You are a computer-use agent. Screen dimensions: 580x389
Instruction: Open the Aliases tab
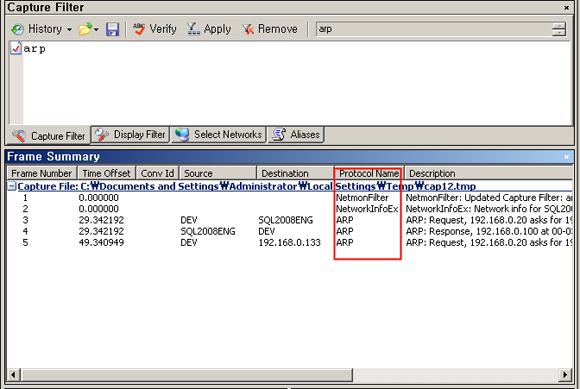pos(296,134)
